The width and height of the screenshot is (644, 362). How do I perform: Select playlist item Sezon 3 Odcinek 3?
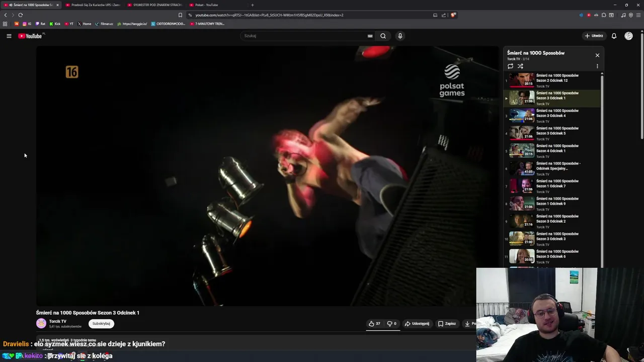pyautogui.click(x=552, y=239)
